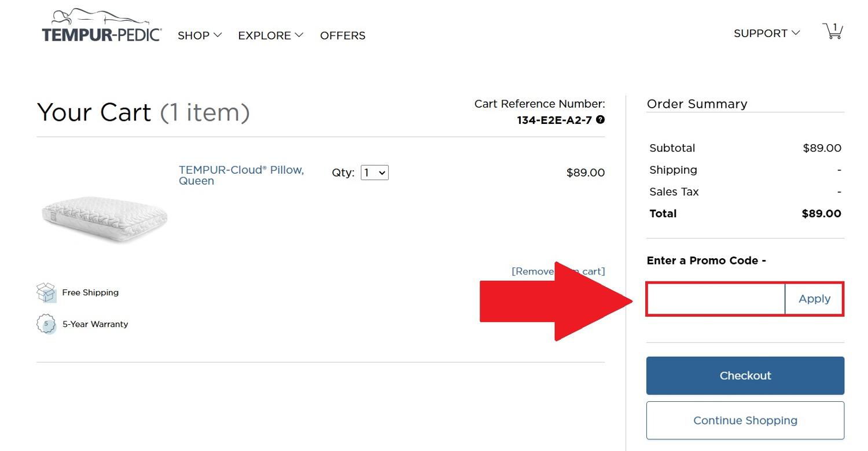Expand the SHOP menu
Image resolution: width=868 pixels, height=451 pixels.
pos(200,35)
